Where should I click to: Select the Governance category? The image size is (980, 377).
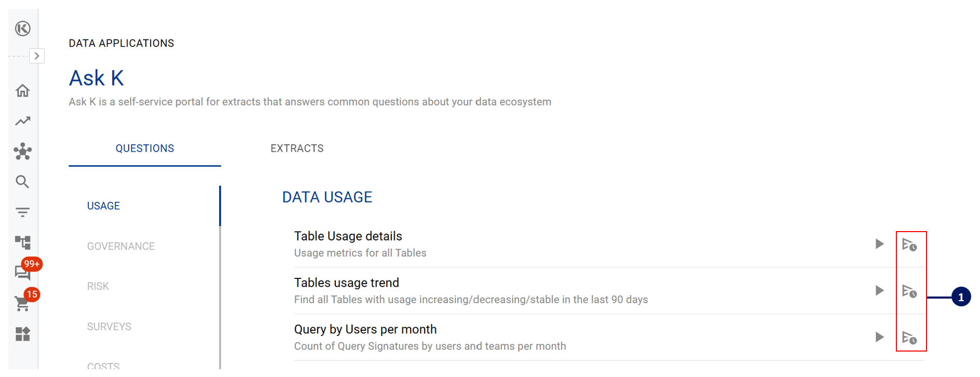pyautogui.click(x=121, y=246)
